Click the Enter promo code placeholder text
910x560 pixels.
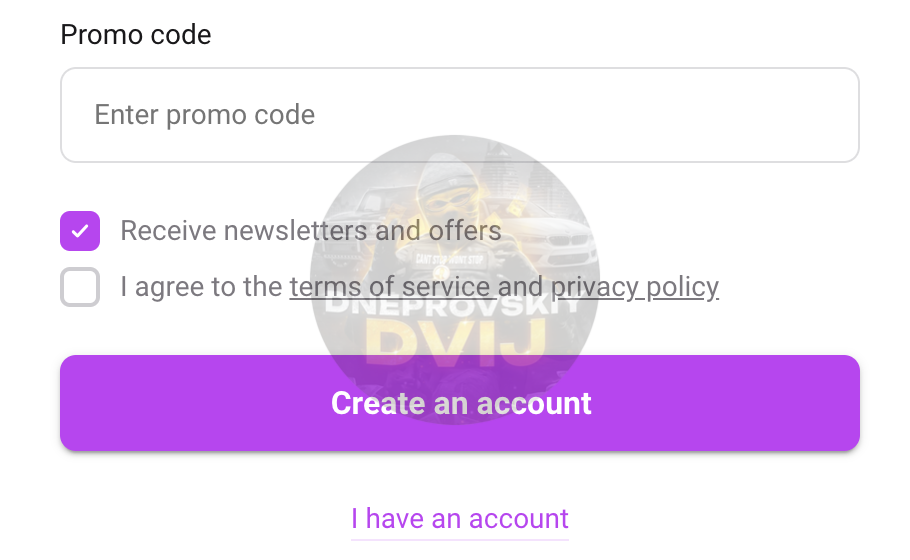click(x=204, y=115)
